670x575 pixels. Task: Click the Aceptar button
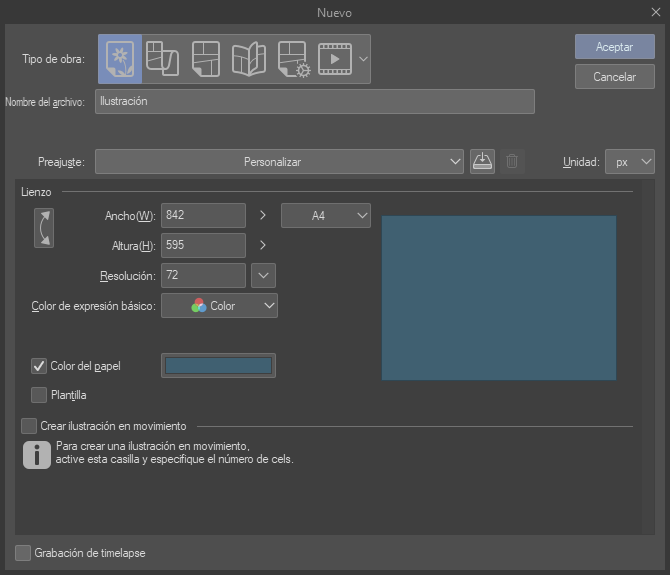point(614,47)
